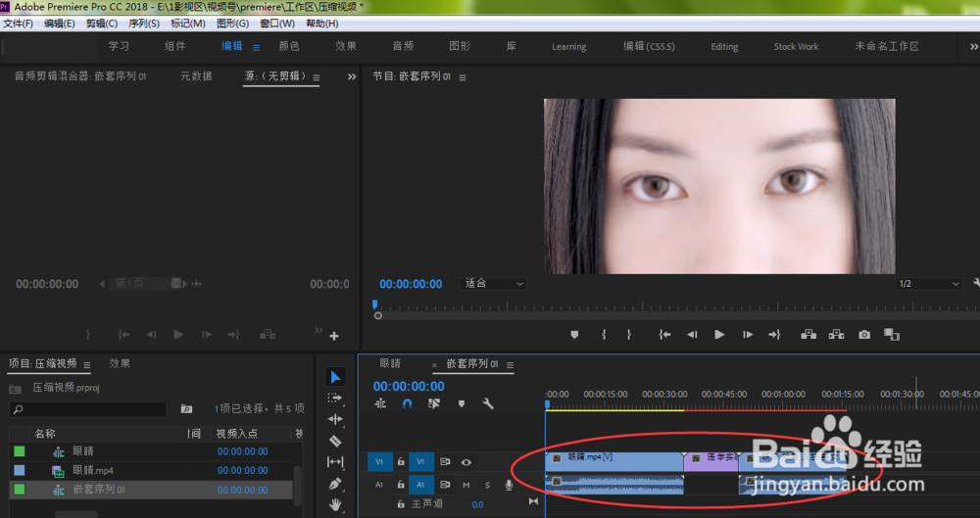This screenshot has height=518, width=980.
Task: Toggle master track lock
Action: 401,503
